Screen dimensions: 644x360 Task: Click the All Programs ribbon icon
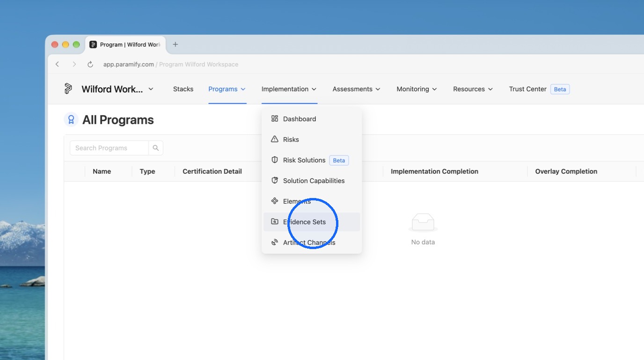71,120
